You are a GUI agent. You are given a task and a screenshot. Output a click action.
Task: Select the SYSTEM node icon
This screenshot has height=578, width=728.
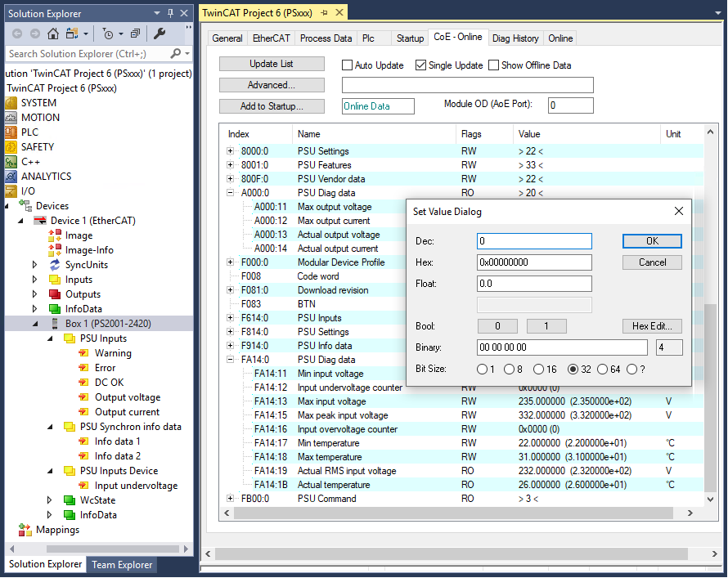[x=11, y=103]
